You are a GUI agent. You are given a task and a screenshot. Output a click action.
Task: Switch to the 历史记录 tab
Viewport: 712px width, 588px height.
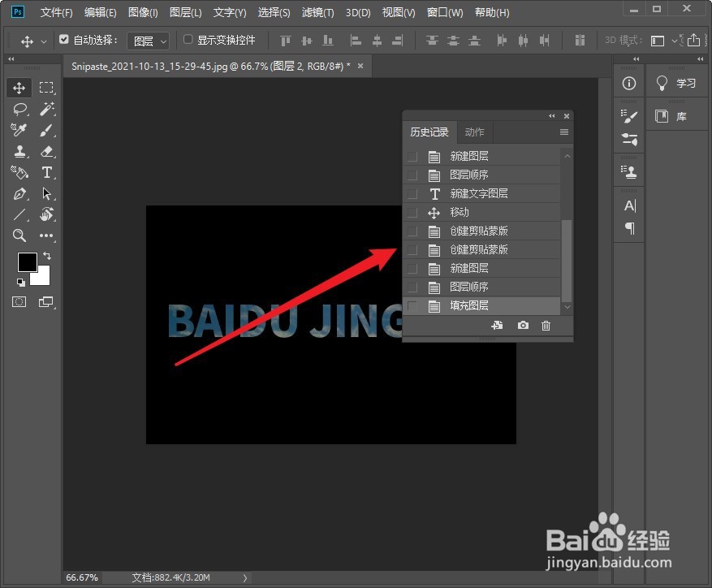tap(429, 132)
